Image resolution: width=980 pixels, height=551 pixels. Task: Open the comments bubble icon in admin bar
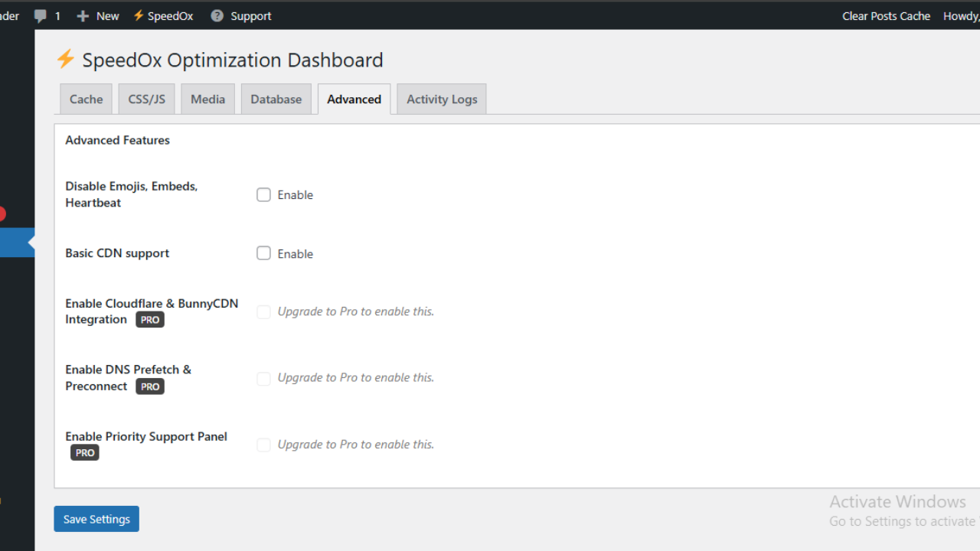click(x=41, y=16)
